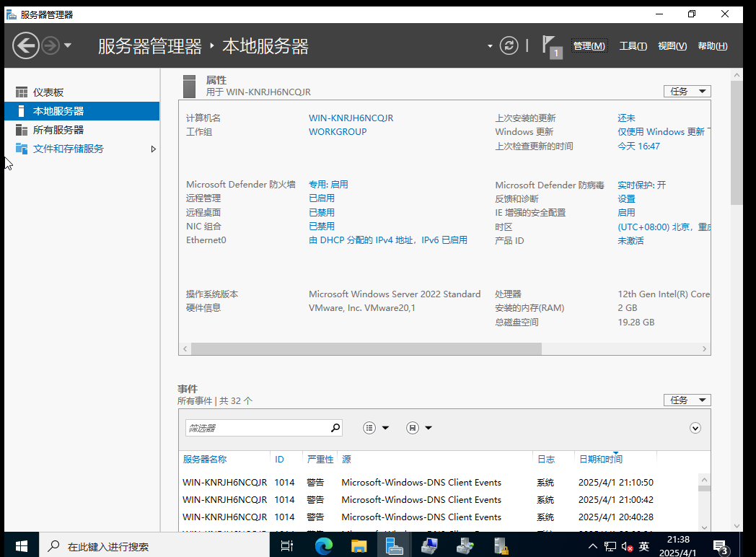This screenshot has height=557, width=756.
Task: Open the notifications flag icon
Action: pyautogui.click(x=552, y=47)
